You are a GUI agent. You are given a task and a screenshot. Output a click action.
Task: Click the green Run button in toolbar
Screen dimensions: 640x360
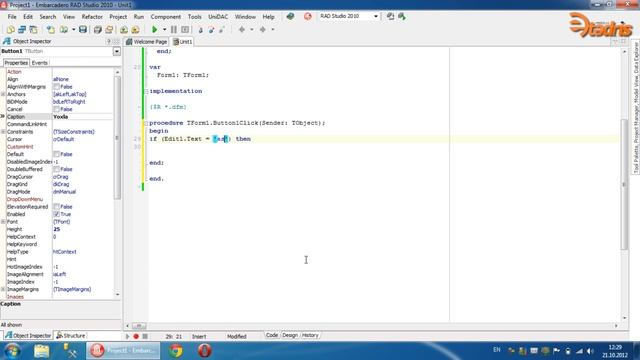[154, 29]
